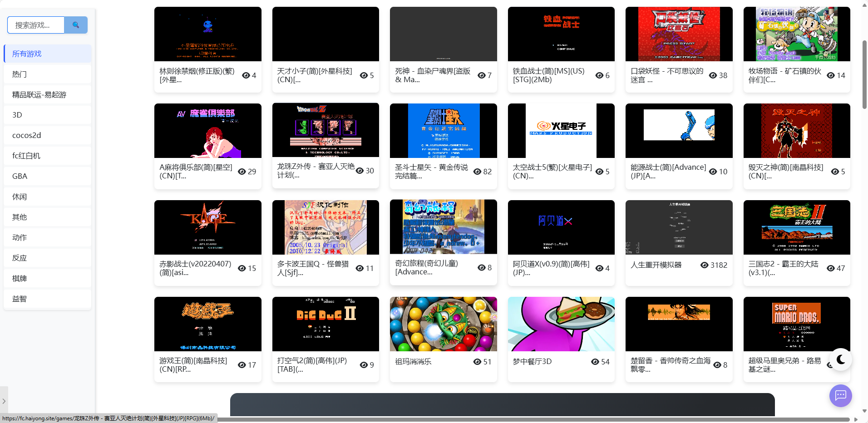
Task: Open the 梦中餐厅3D game thumbnail
Action: coord(561,324)
